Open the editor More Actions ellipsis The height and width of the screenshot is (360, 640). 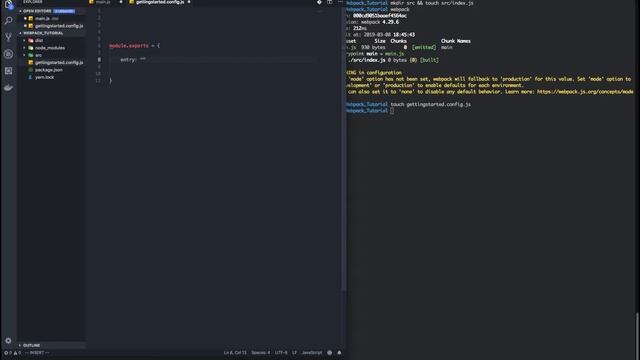340,2
